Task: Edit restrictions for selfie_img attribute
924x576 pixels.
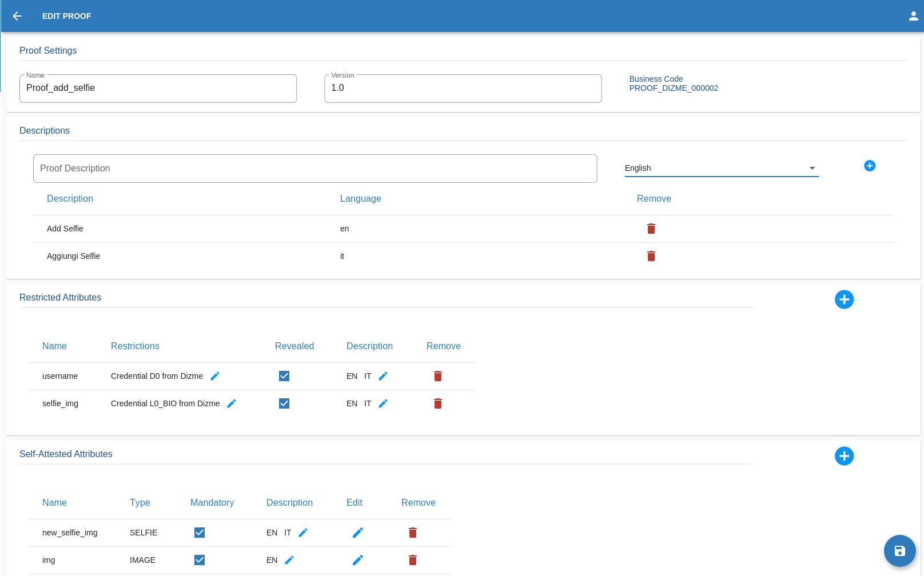Action: [x=232, y=403]
